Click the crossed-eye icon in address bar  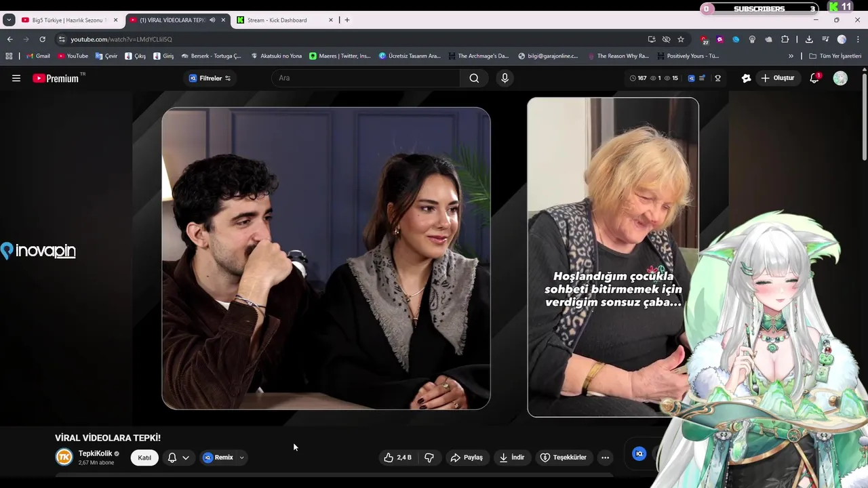tap(667, 39)
